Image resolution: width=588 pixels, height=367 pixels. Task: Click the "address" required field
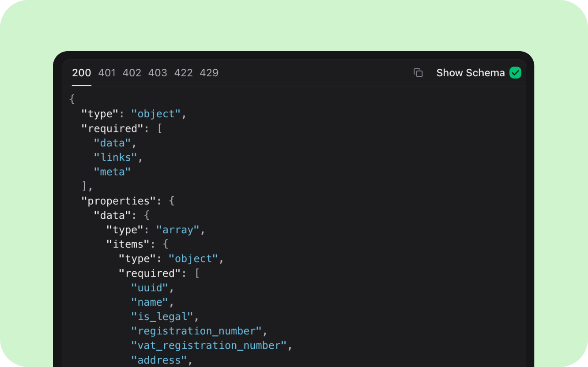[159, 360]
